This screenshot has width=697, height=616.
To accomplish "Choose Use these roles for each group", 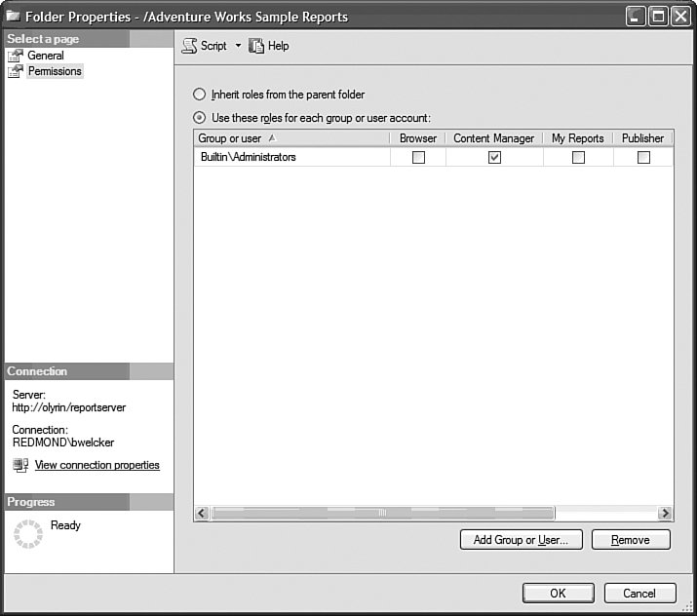I will (x=199, y=118).
